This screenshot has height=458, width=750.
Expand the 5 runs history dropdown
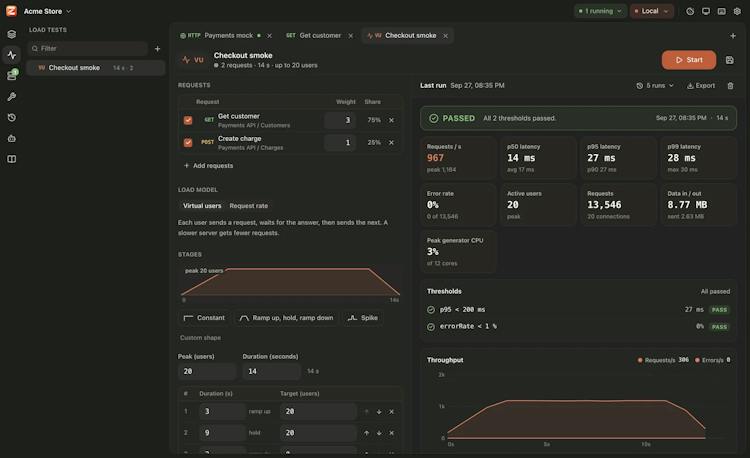655,86
